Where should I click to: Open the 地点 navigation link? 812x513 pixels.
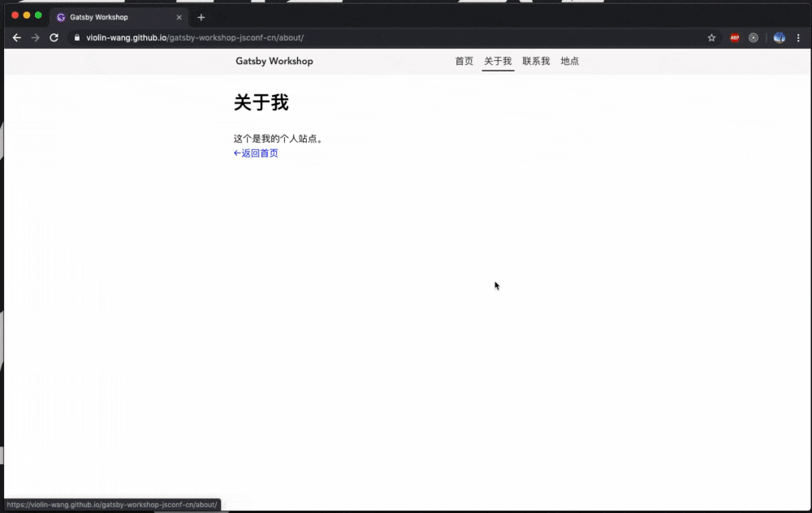click(570, 61)
